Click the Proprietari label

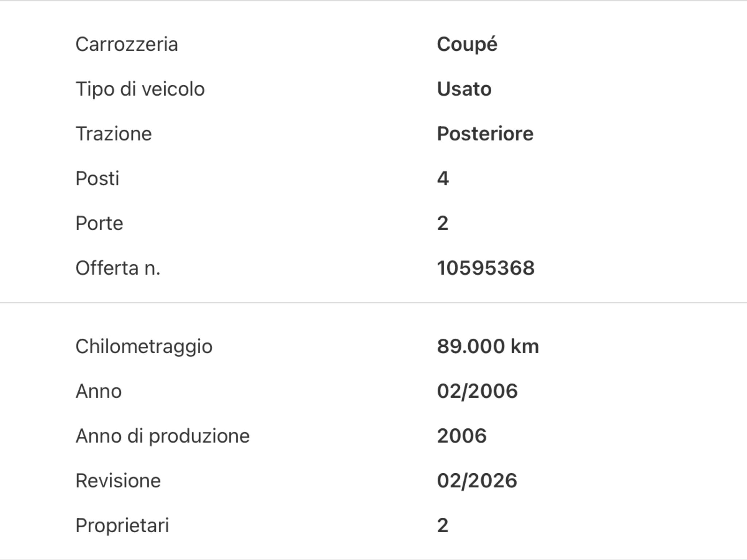coord(122,525)
